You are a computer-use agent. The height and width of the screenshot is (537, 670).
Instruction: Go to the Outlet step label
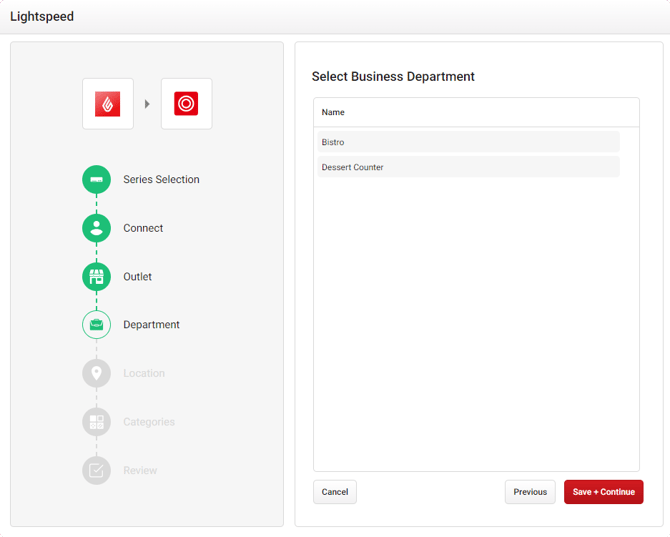pyautogui.click(x=137, y=276)
